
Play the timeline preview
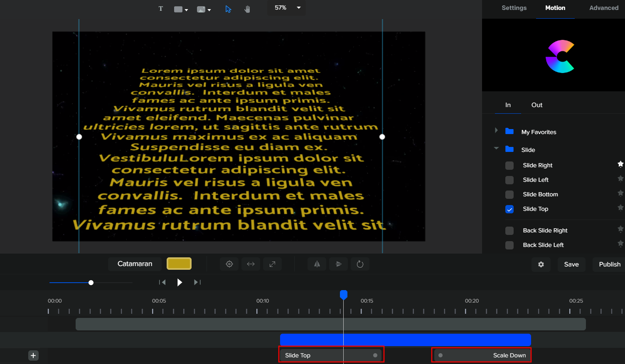(x=180, y=282)
